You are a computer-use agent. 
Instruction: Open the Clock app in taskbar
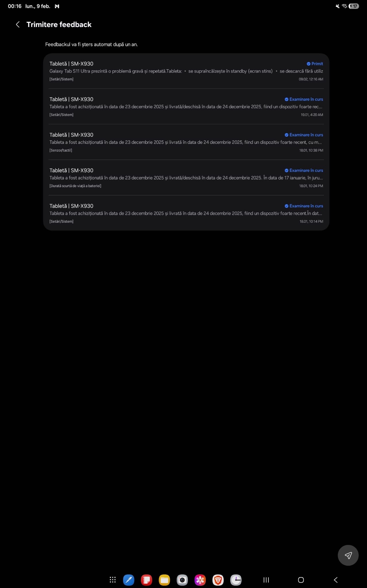[236, 580]
